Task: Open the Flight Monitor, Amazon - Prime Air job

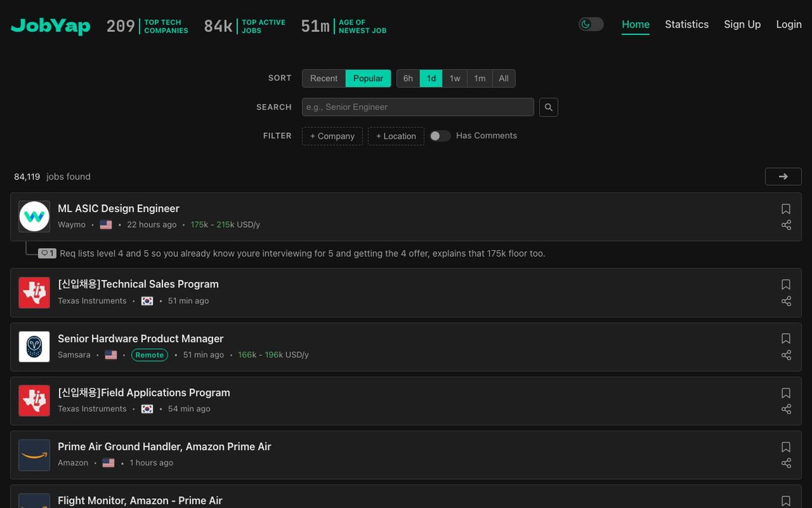Action: tap(140, 500)
